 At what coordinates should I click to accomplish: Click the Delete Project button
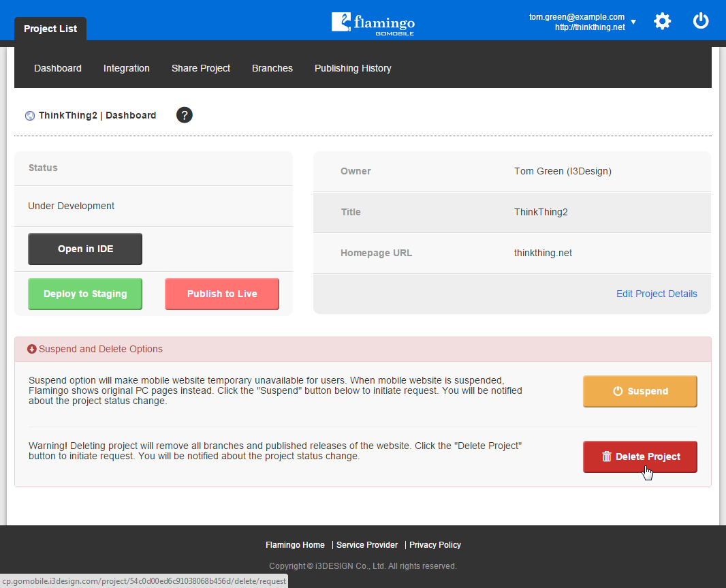[640, 457]
